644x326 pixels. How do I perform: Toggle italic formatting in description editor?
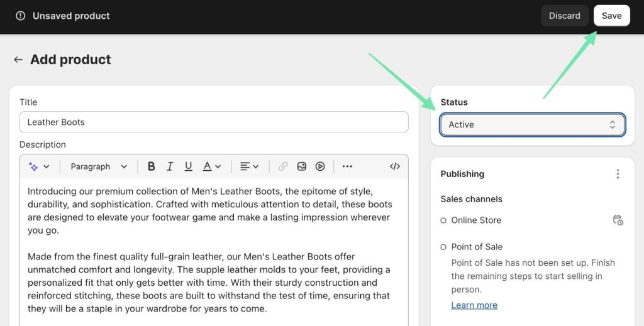pyautogui.click(x=170, y=166)
